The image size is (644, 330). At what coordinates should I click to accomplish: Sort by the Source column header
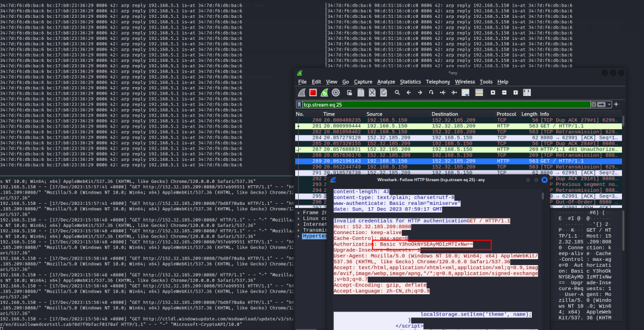[398, 114]
